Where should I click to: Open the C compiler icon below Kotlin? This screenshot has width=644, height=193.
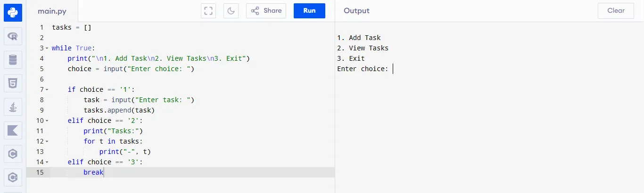tap(13, 154)
